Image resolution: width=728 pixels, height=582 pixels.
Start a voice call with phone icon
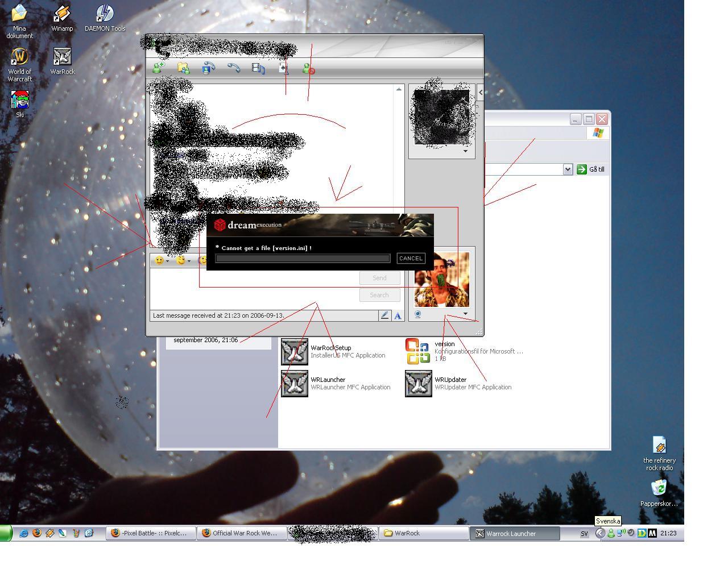(233, 68)
